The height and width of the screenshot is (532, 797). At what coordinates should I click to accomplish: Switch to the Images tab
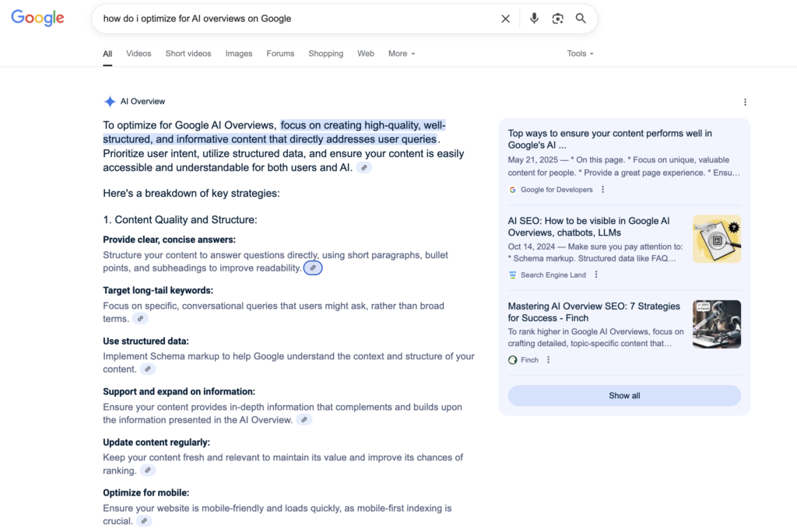[239, 54]
